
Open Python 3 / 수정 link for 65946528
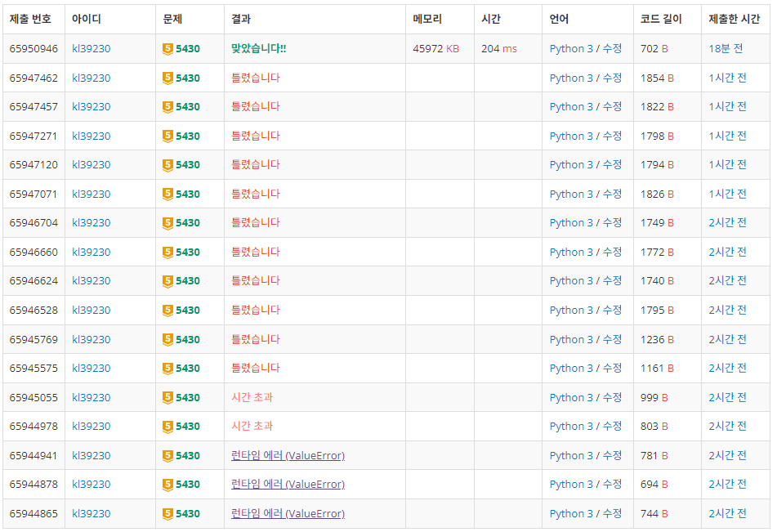pos(586,310)
